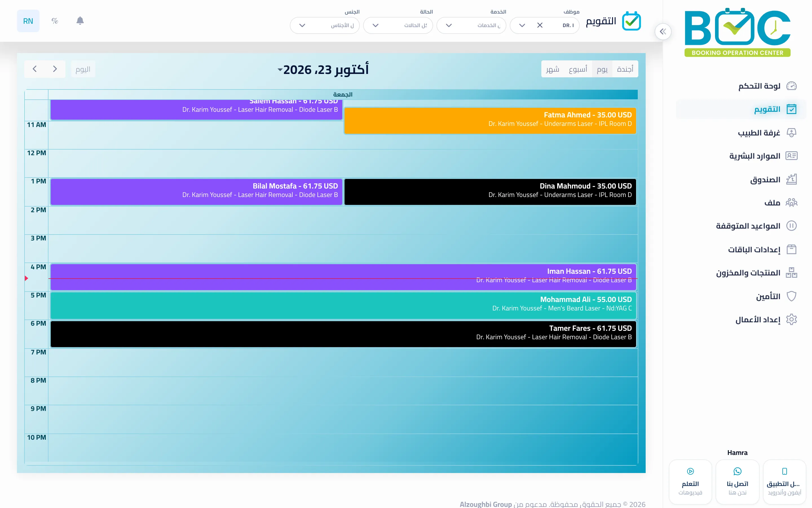Switch to يوم day view
812x508 pixels.
[x=602, y=69]
